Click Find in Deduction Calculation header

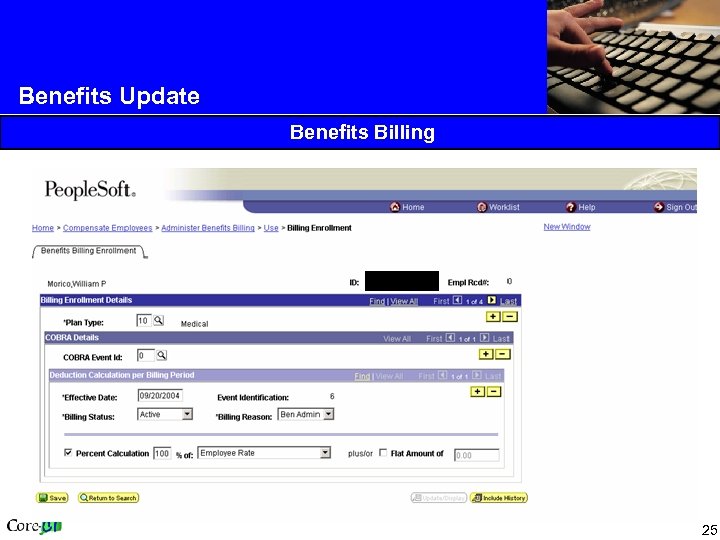(362, 377)
